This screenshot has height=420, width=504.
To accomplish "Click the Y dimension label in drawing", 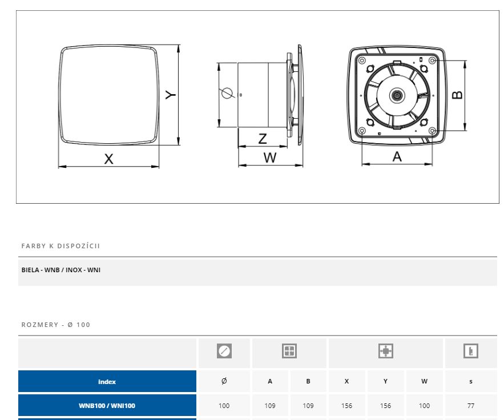I will coord(171,95).
